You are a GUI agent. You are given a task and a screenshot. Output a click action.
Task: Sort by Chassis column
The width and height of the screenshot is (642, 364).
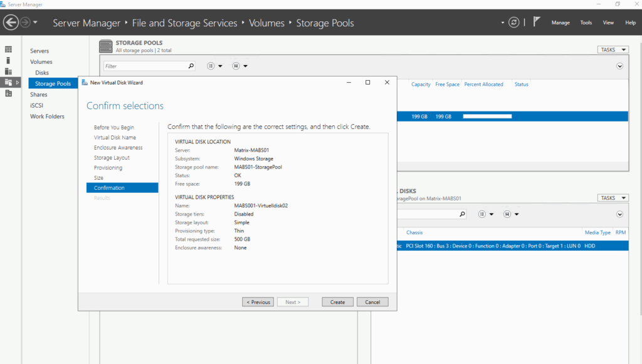click(x=414, y=232)
